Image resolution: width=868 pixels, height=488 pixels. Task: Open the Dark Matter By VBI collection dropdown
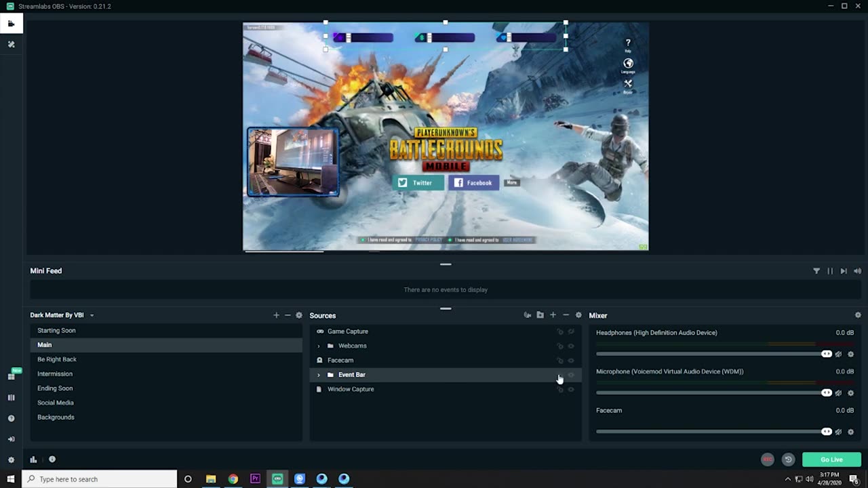(62, 315)
